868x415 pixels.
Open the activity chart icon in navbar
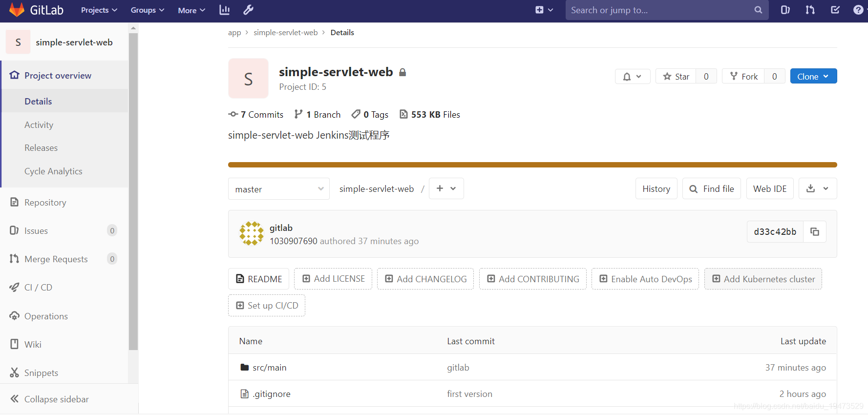click(225, 10)
